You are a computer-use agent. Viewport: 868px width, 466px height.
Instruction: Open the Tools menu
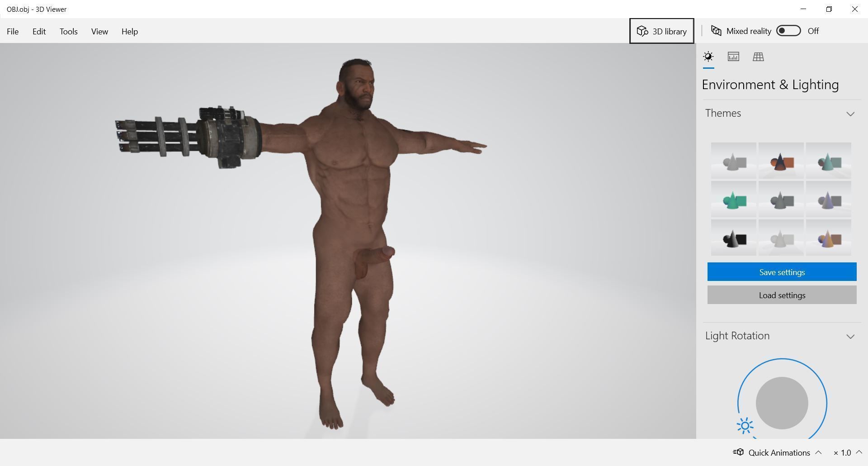pyautogui.click(x=69, y=31)
